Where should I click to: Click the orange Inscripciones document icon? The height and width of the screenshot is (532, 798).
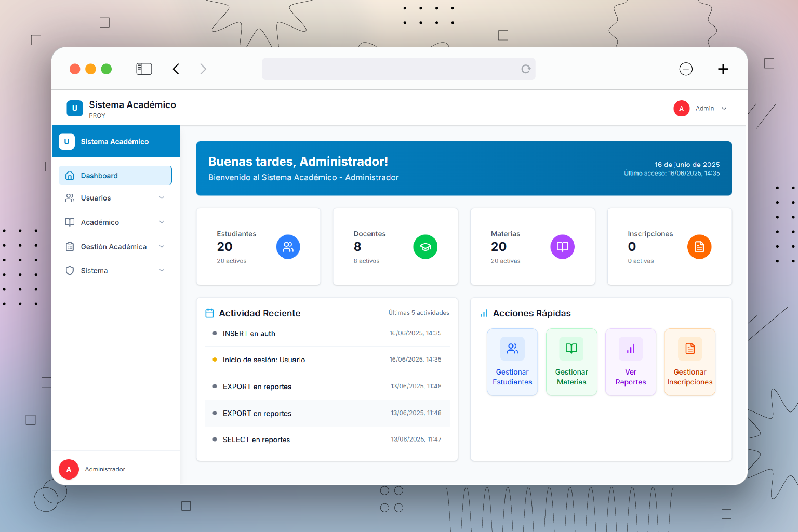pos(699,247)
